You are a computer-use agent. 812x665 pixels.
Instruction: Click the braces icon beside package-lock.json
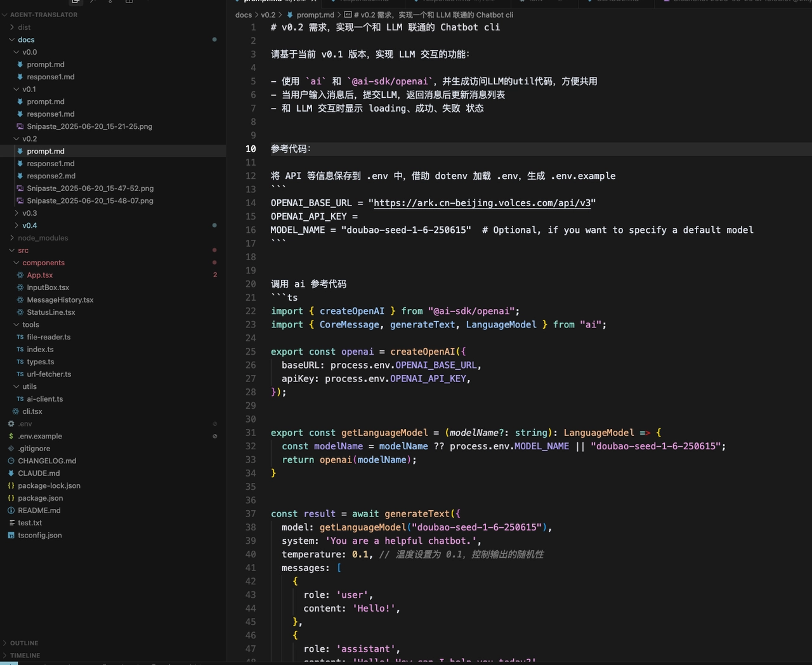pos(11,485)
